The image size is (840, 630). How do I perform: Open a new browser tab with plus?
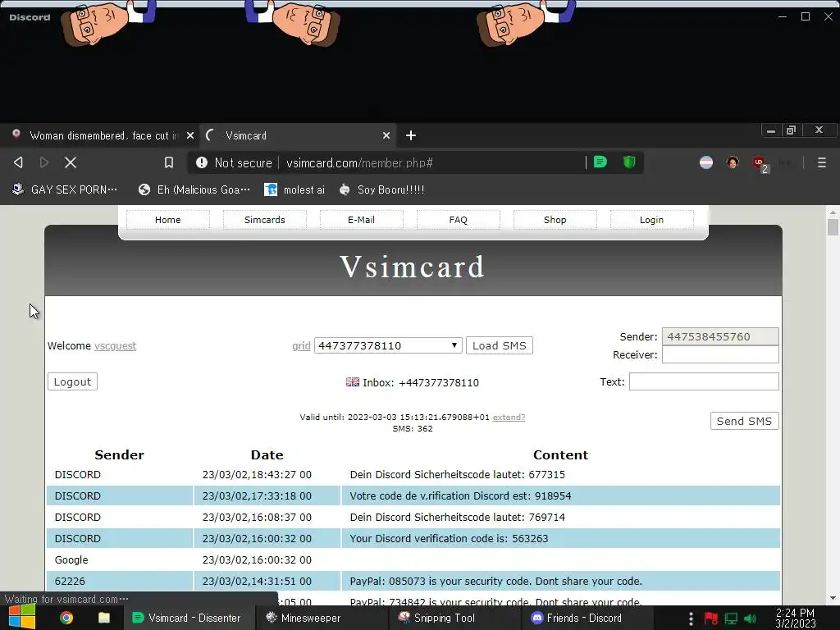point(411,135)
